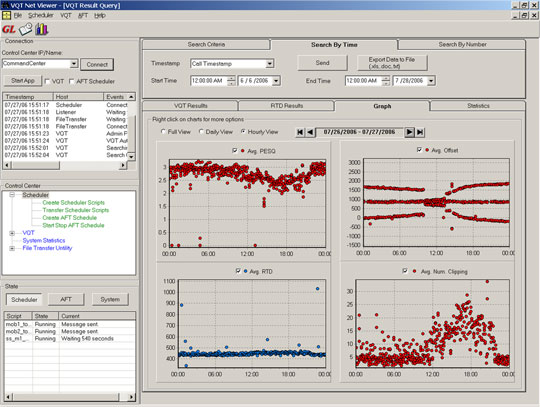Open the Help menu

tap(100, 15)
